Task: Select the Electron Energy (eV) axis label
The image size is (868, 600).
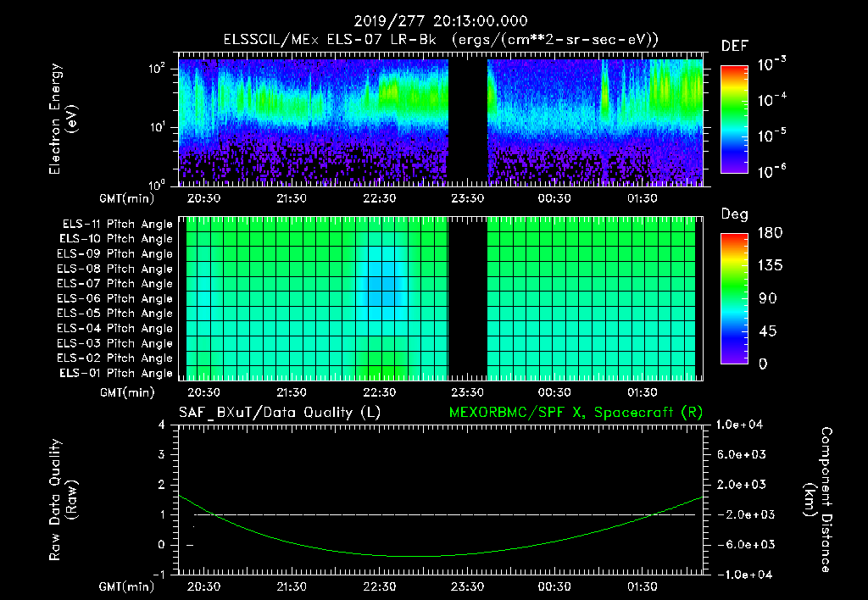Action: click(63, 119)
